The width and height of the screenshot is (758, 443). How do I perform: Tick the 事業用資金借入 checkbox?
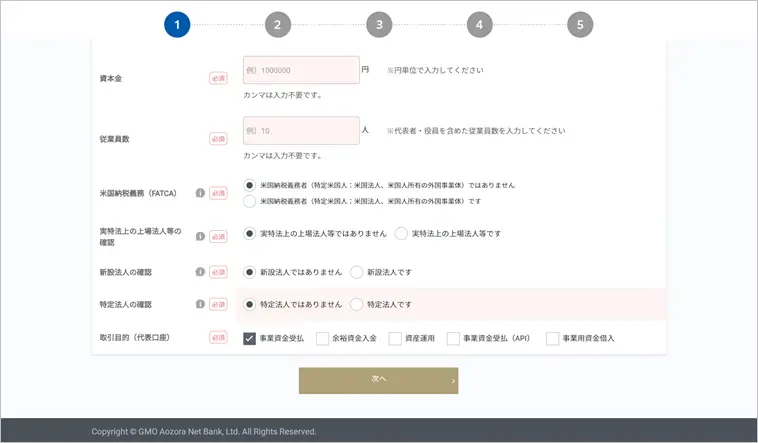(x=552, y=338)
